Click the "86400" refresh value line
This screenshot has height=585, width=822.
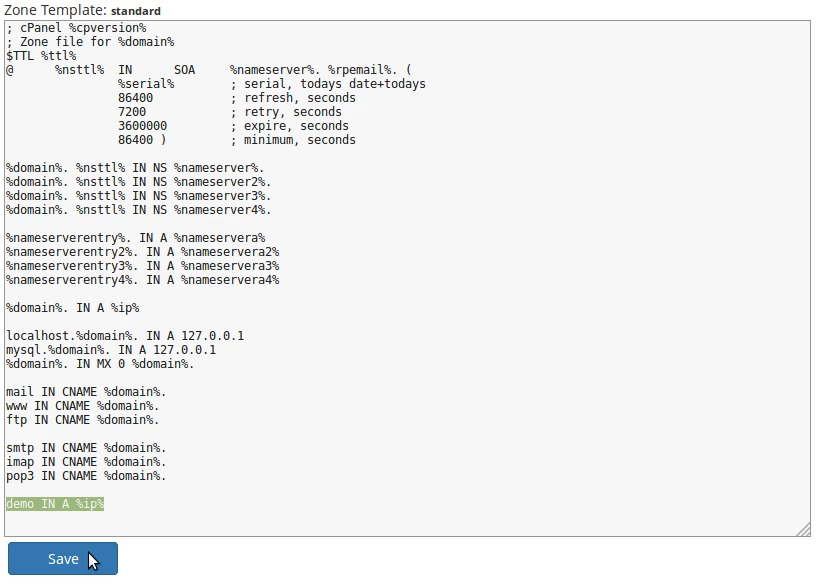[x=136, y=98]
